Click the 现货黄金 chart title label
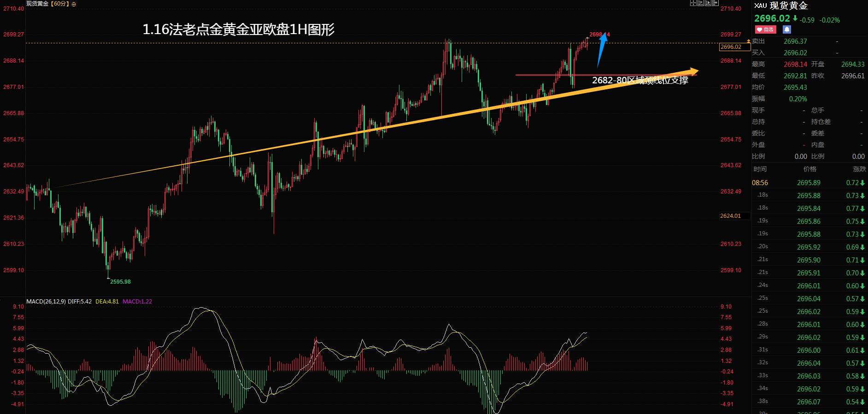Viewport: 868px width, 414px height. tap(37, 4)
